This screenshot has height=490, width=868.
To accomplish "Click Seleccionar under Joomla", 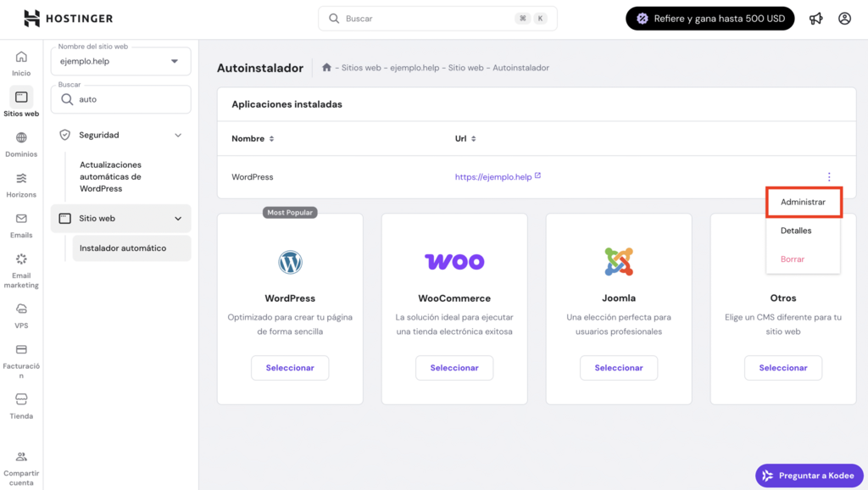I will 619,368.
